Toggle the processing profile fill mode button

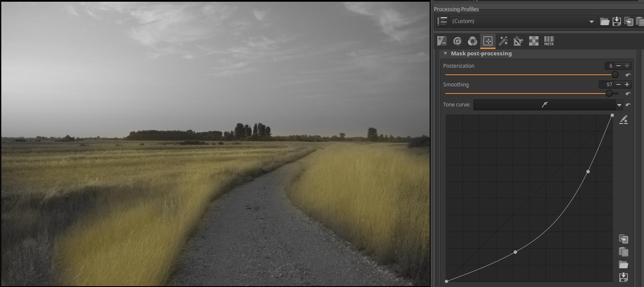(442, 21)
